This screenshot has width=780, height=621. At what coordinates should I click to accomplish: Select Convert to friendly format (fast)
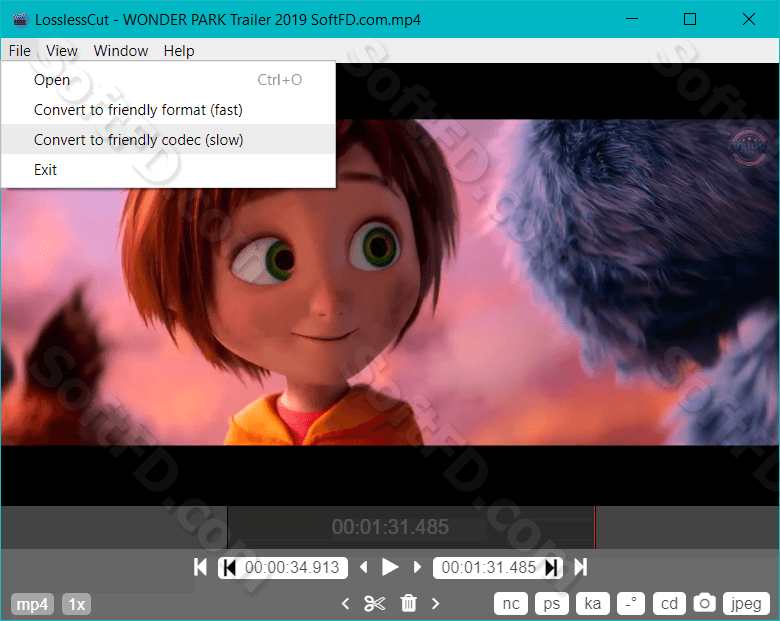tap(168, 109)
